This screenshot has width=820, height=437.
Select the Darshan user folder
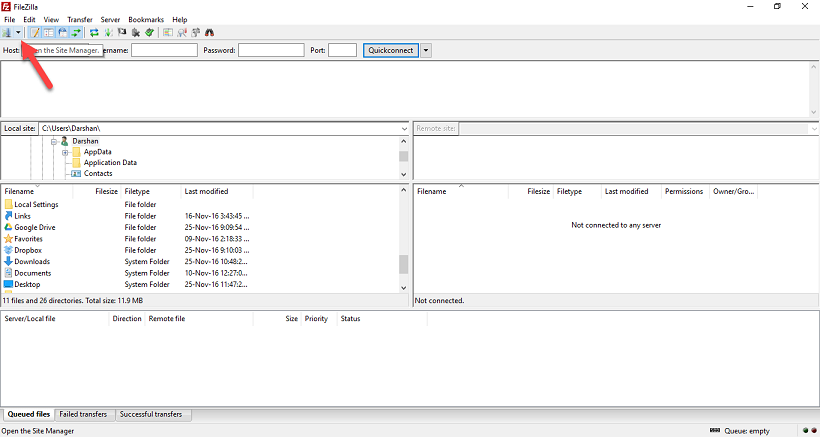[85, 141]
